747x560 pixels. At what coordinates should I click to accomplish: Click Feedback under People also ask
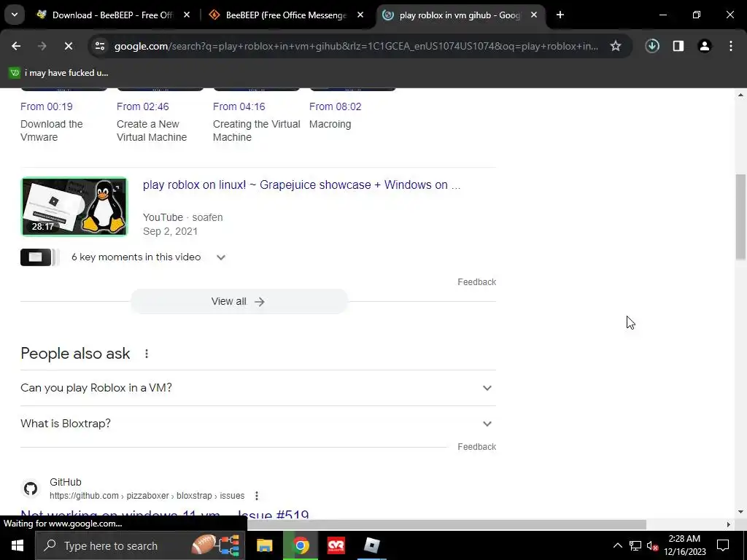point(477,447)
